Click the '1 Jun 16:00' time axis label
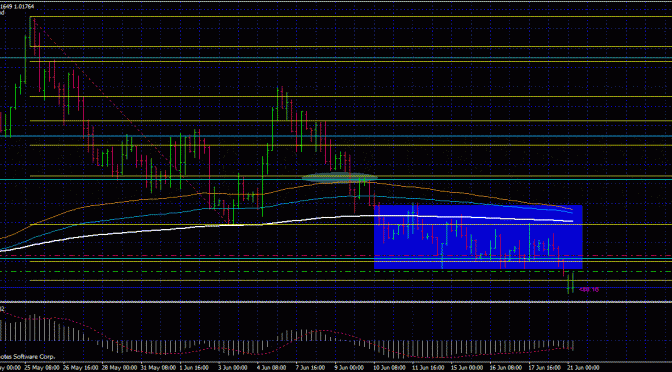 (195, 368)
